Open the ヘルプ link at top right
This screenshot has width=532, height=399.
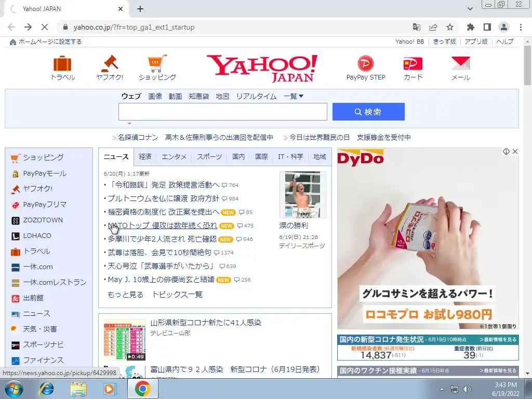[x=505, y=42]
